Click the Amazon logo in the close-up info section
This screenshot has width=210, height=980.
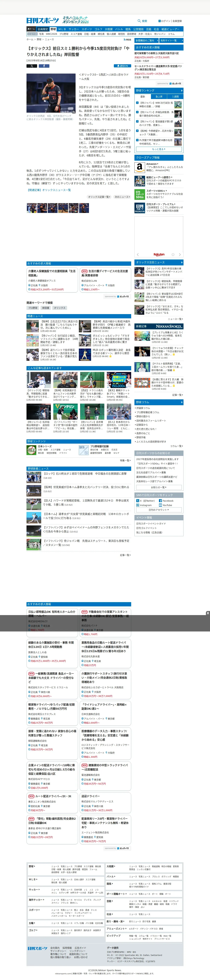[139, 167]
